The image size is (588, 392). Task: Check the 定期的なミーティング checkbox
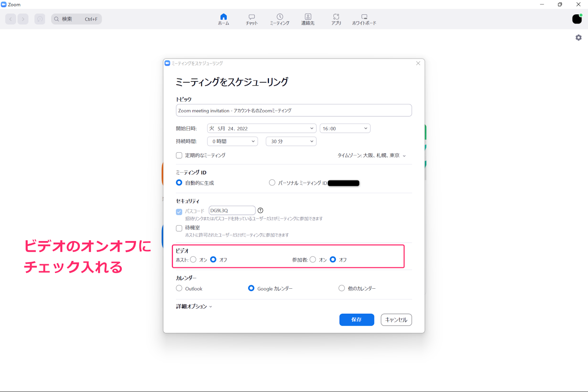click(x=179, y=156)
